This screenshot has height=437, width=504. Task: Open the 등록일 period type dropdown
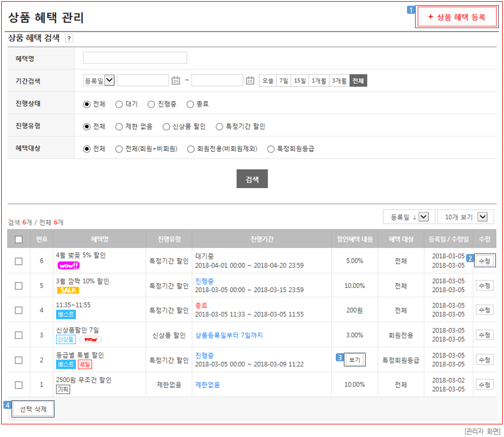(99, 80)
